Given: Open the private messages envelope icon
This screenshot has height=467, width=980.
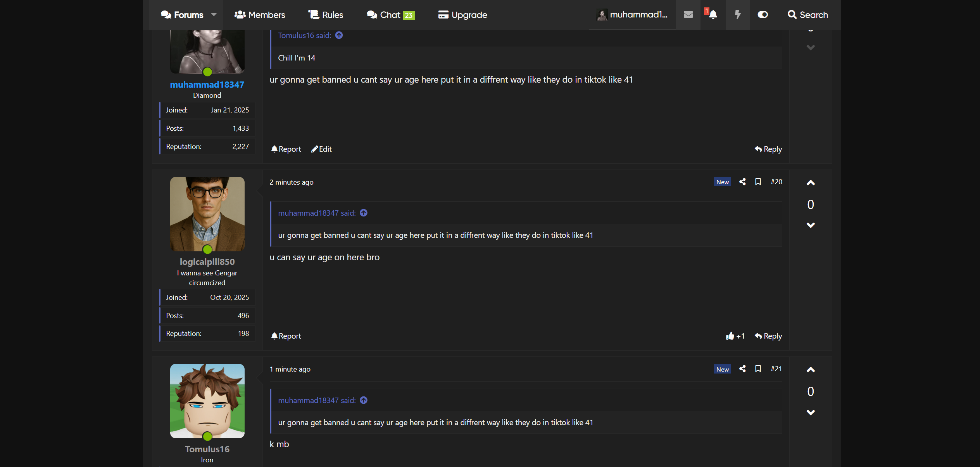Looking at the screenshot, I should pos(688,15).
